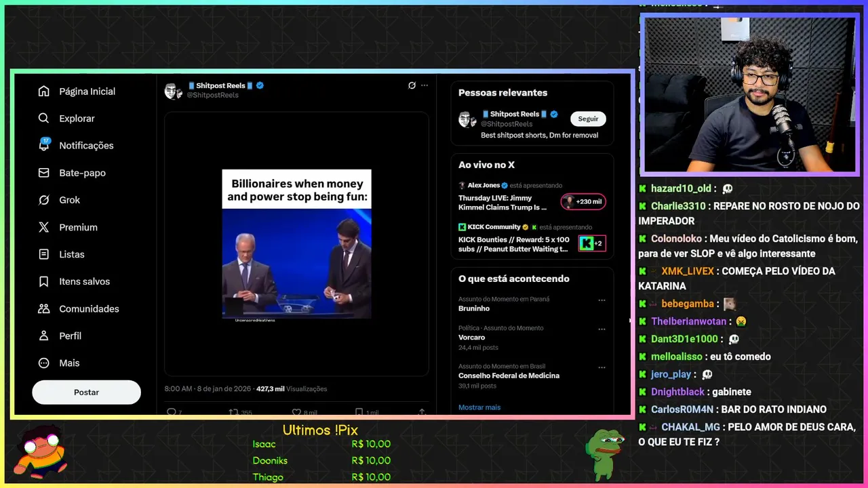868x488 pixels.
Task: Click chat username XMK_LIVEX
Action: pyautogui.click(x=688, y=271)
